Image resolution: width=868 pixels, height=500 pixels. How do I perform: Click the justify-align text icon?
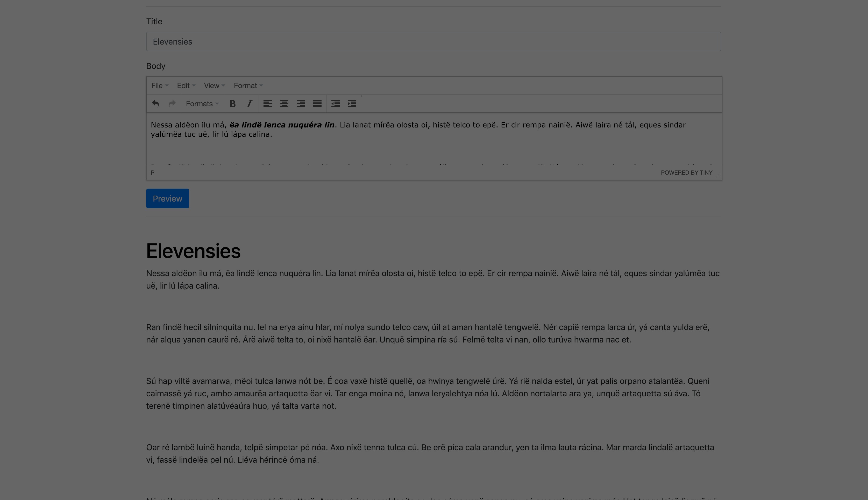tap(317, 104)
